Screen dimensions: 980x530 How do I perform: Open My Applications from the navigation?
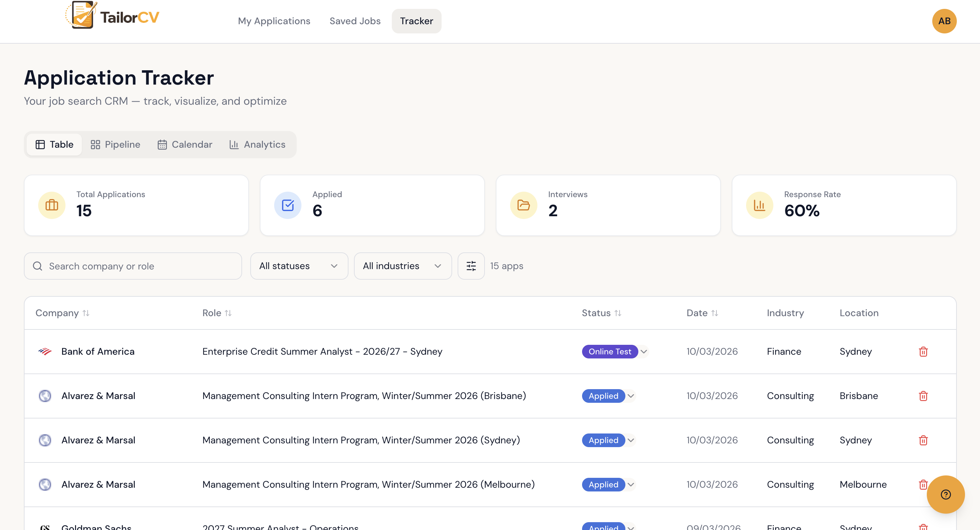click(x=274, y=21)
